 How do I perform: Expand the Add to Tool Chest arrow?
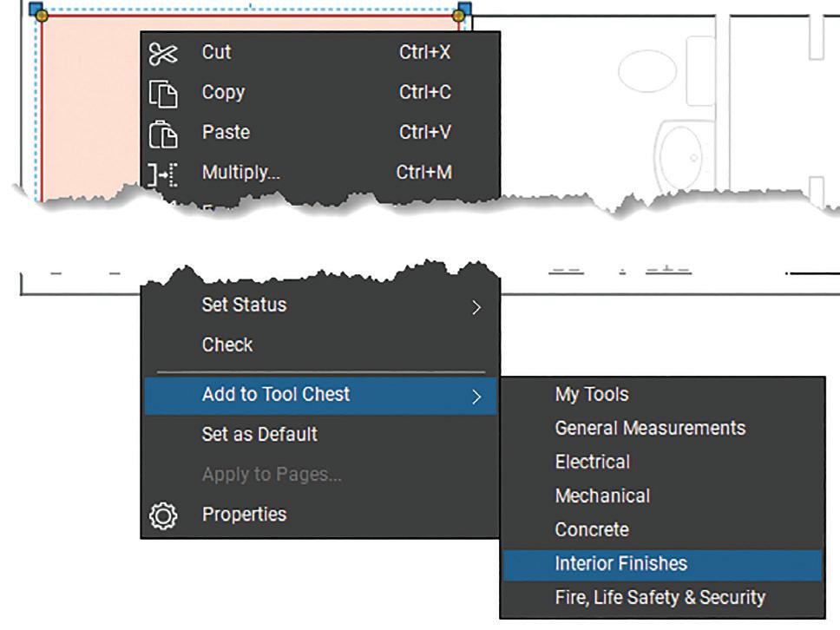[x=476, y=397]
